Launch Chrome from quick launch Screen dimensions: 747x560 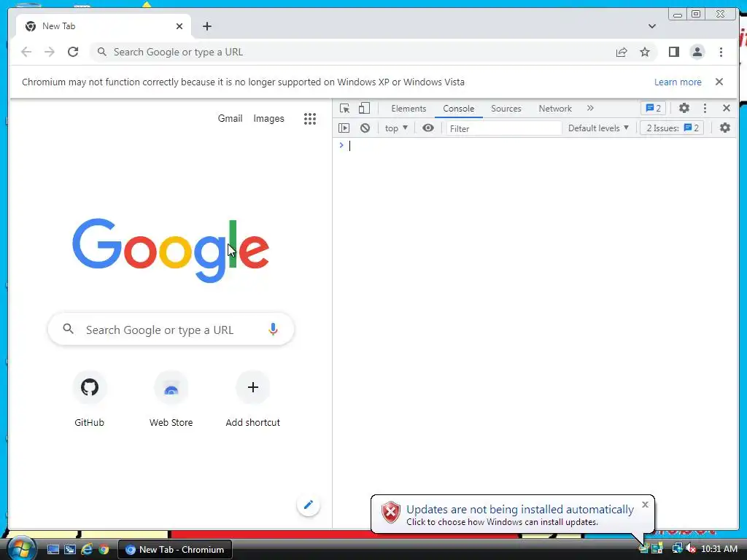tap(104, 550)
